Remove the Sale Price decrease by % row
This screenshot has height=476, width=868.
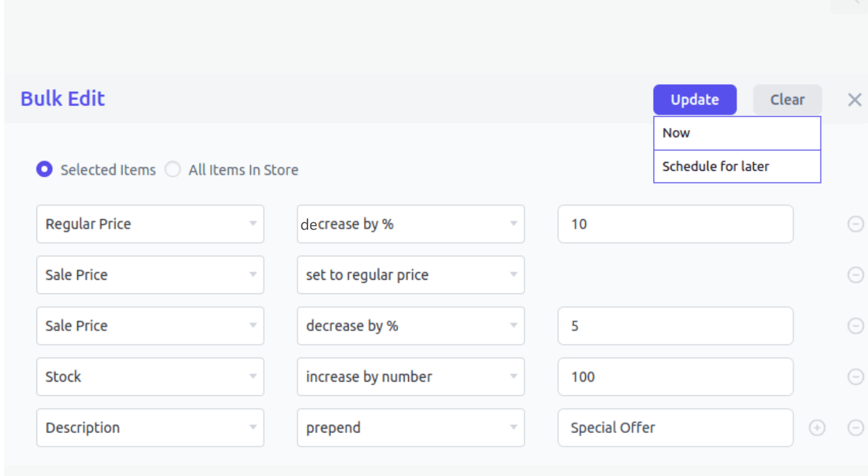click(x=855, y=326)
